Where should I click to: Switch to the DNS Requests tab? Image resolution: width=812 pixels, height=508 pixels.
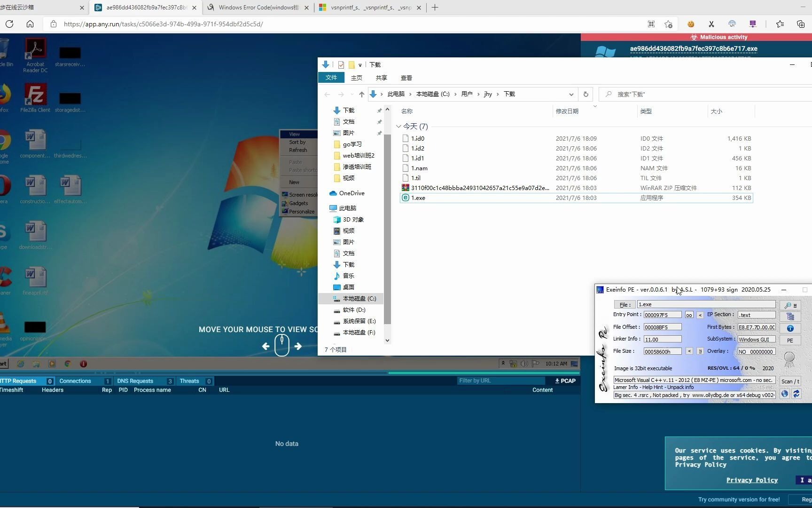[x=145, y=381]
